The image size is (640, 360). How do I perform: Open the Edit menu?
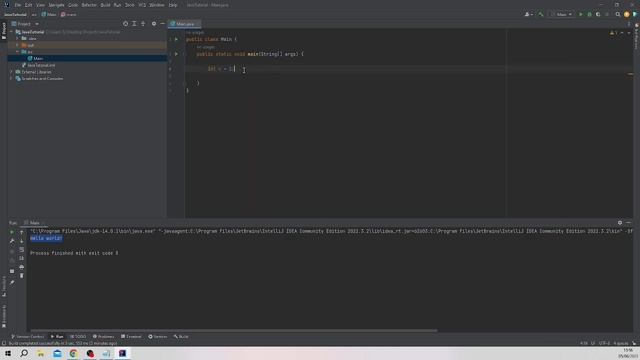(28, 5)
